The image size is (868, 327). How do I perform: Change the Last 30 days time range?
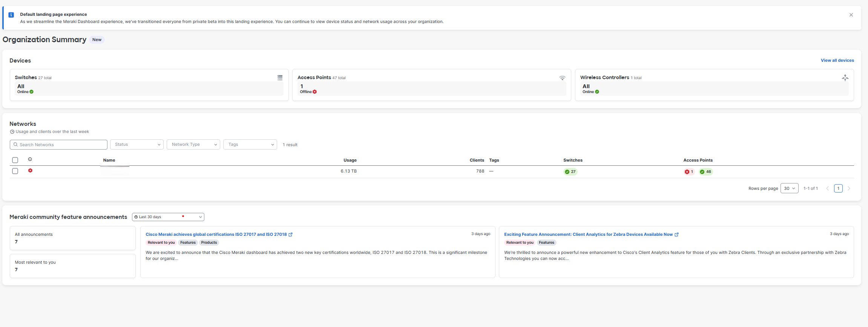[x=168, y=217]
